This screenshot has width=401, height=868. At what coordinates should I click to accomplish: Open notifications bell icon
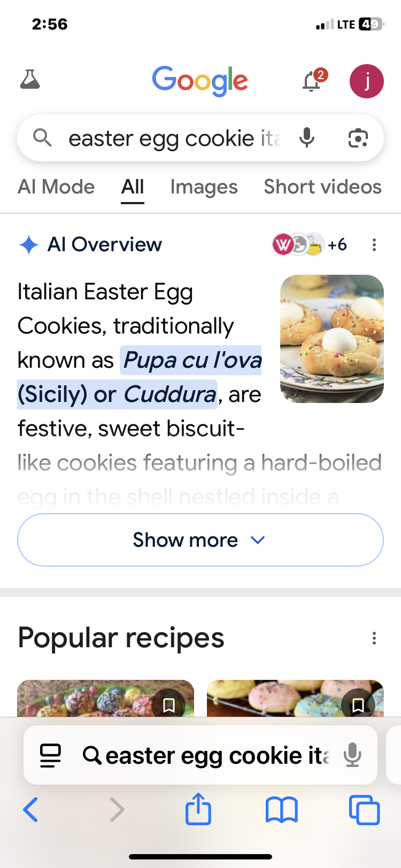(312, 82)
